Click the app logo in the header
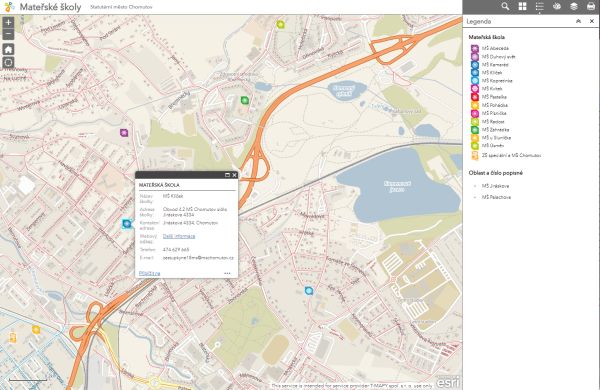Viewport: 600px width, 390px height. pyautogui.click(x=9, y=7)
